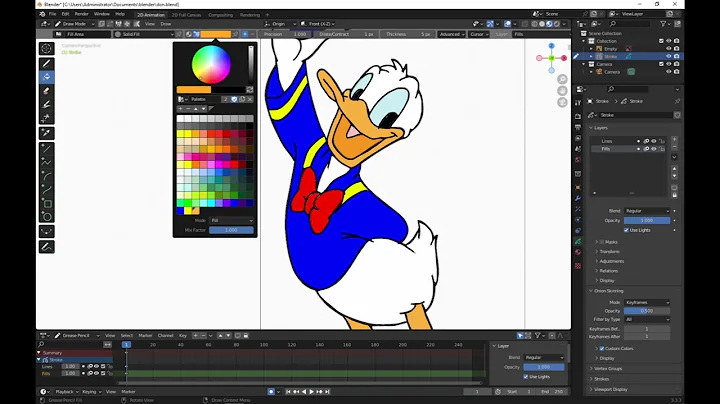Toggle Collection exclude checkbox in outliner
The height and width of the screenshot is (404, 720).
tap(661, 41)
